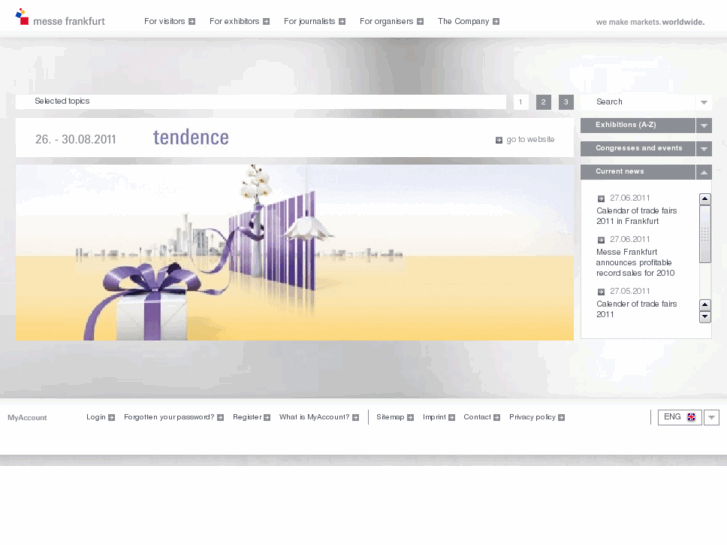727x545 pixels.
Task: Click arrow icon beside Contact
Action: pyautogui.click(x=497, y=417)
